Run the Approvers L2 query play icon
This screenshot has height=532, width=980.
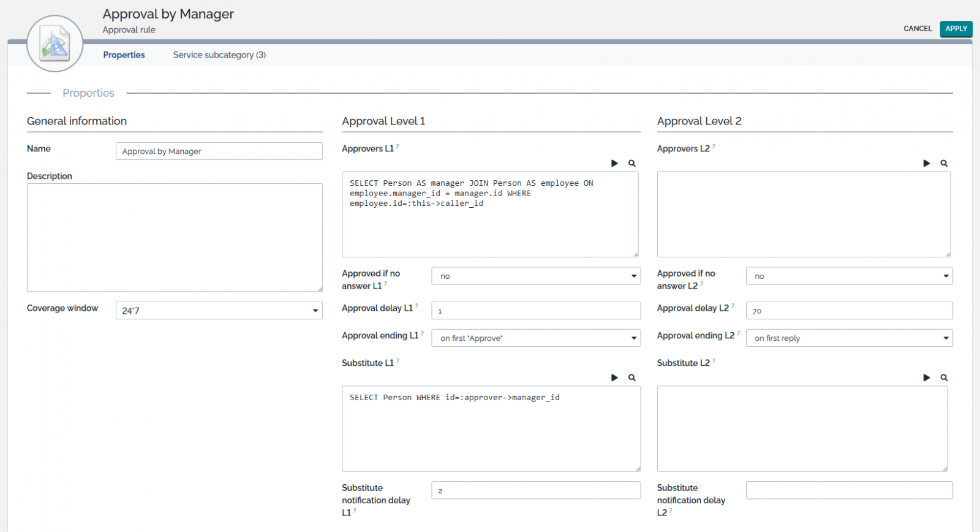tap(927, 164)
